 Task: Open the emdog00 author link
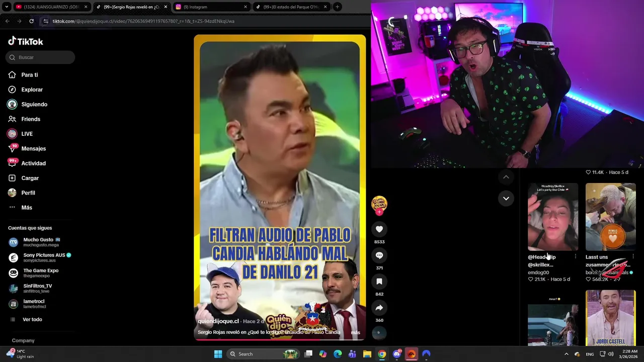coord(538,273)
